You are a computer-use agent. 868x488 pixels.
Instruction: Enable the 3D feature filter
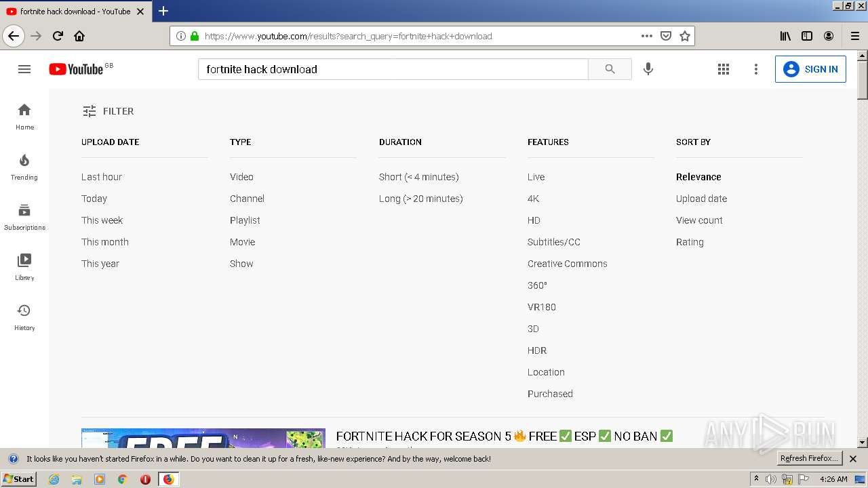[x=533, y=329]
